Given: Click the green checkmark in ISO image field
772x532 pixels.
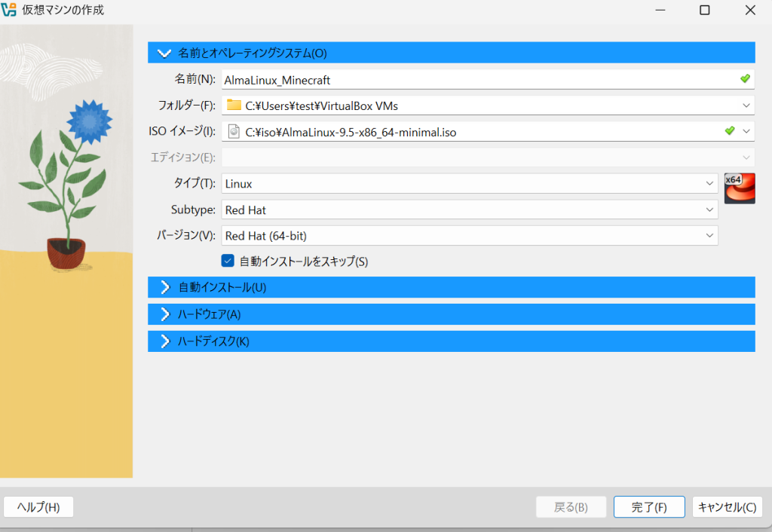Looking at the screenshot, I should click(730, 130).
